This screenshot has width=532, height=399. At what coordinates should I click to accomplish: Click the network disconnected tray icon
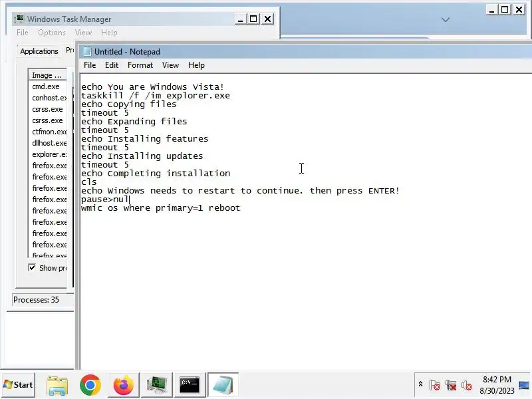451,386
